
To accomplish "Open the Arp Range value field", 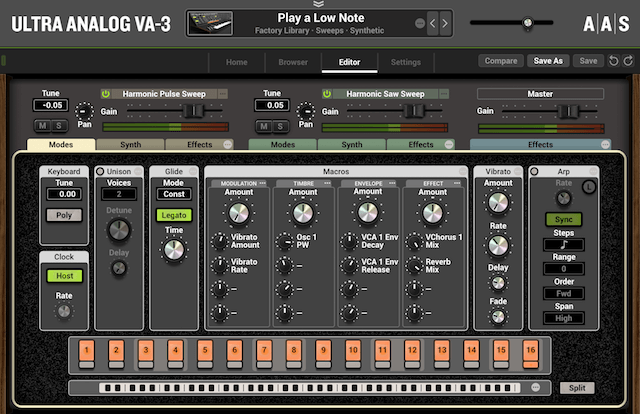I will click(564, 269).
